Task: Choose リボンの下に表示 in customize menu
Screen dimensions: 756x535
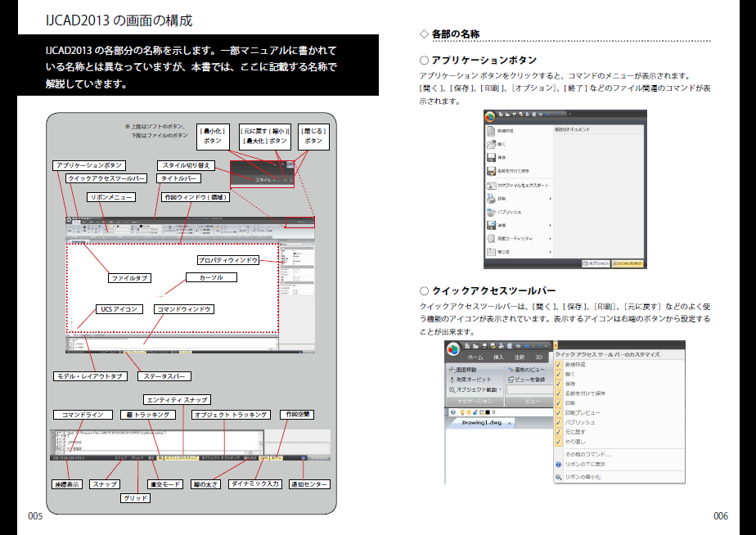Action: pos(585,464)
